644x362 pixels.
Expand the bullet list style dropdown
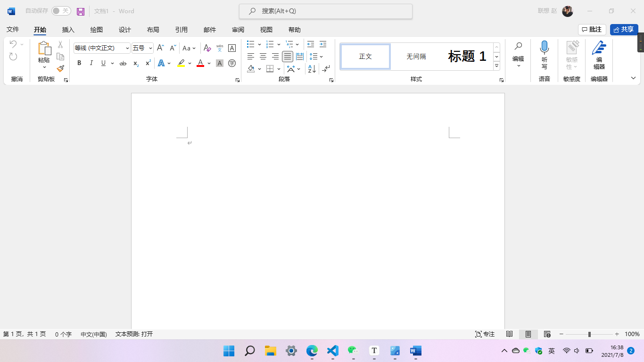coord(259,44)
